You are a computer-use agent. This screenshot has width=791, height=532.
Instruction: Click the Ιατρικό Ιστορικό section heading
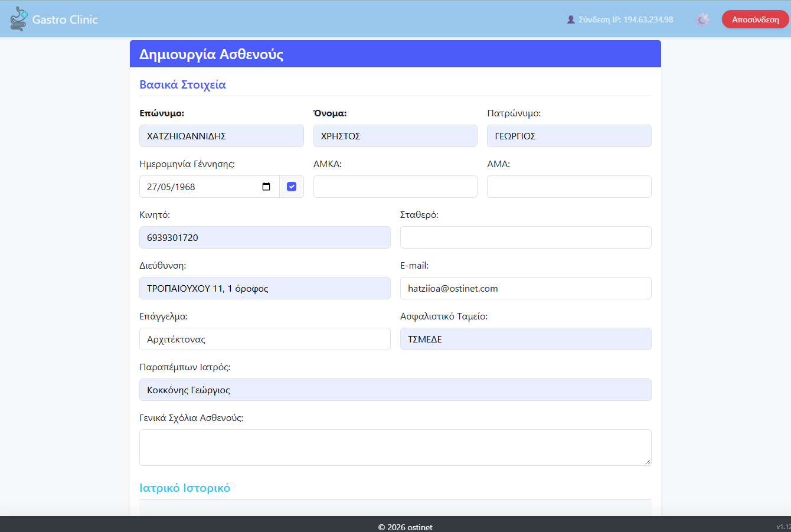pyautogui.click(x=185, y=488)
